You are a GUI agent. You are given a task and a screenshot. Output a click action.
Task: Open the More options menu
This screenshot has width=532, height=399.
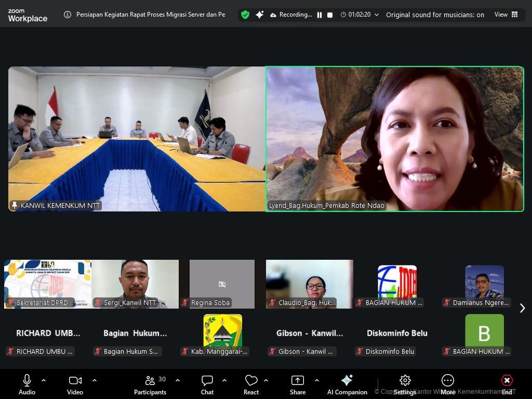447,384
